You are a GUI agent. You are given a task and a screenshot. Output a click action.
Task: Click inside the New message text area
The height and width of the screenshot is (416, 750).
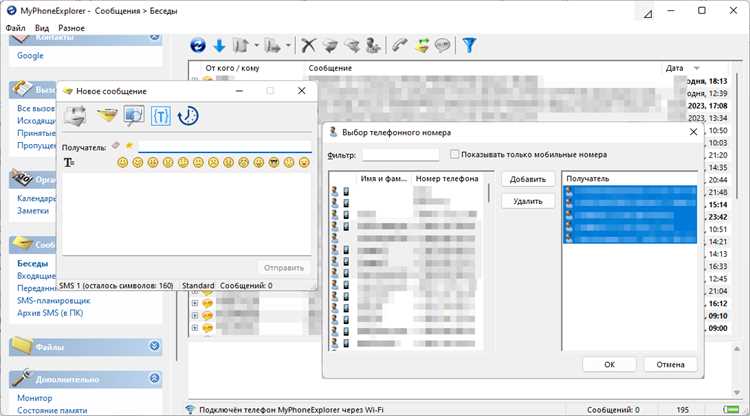[187, 212]
